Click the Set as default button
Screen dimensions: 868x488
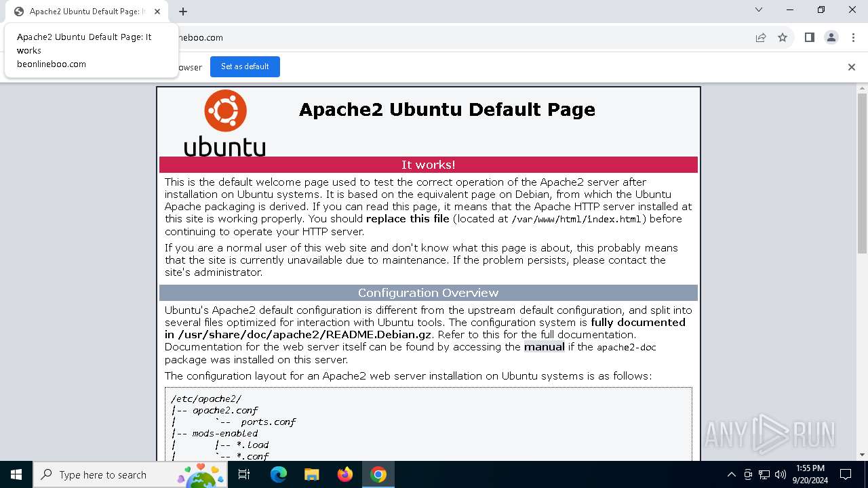[245, 66]
